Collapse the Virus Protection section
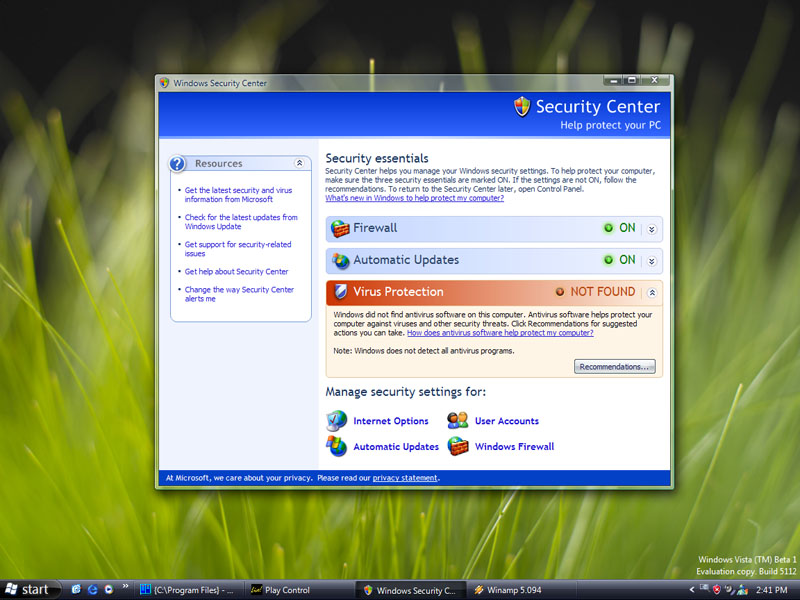Image resolution: width=800 pixels, height=600 pixels. coord(652,292)
